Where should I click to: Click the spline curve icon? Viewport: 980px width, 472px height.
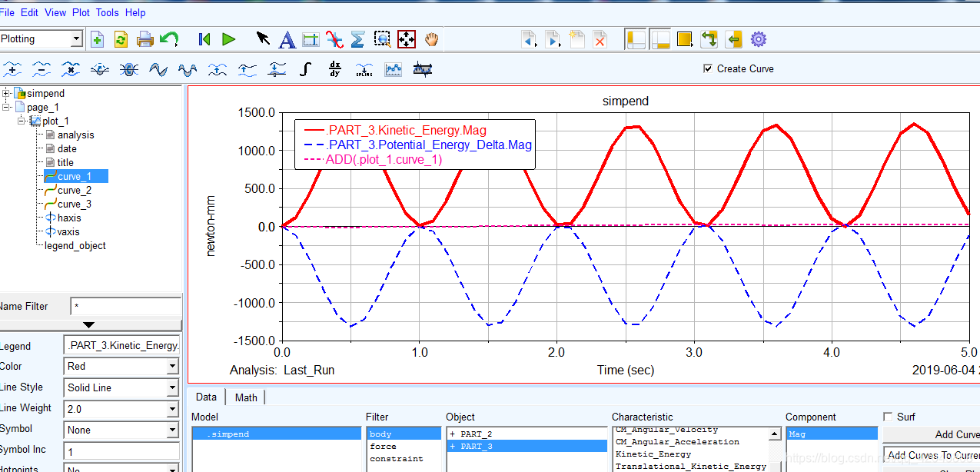pos(364,69)
